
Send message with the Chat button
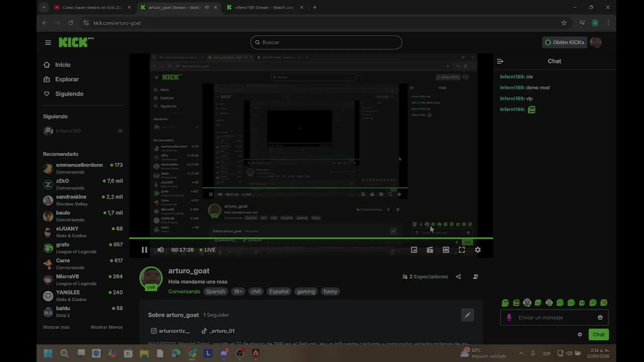599,334
